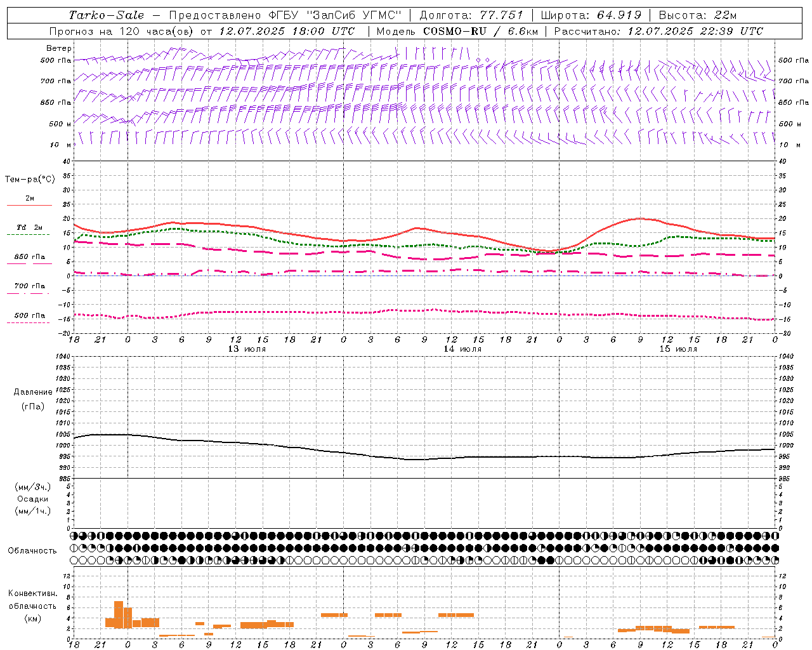Click the 850 гПа temperature legend entry

coord(29,257)
